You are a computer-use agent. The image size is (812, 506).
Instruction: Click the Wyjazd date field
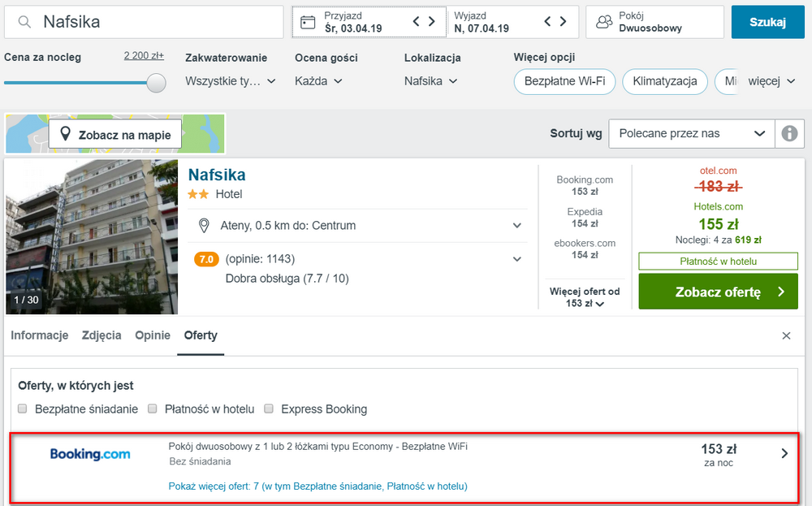coord(512,22)
